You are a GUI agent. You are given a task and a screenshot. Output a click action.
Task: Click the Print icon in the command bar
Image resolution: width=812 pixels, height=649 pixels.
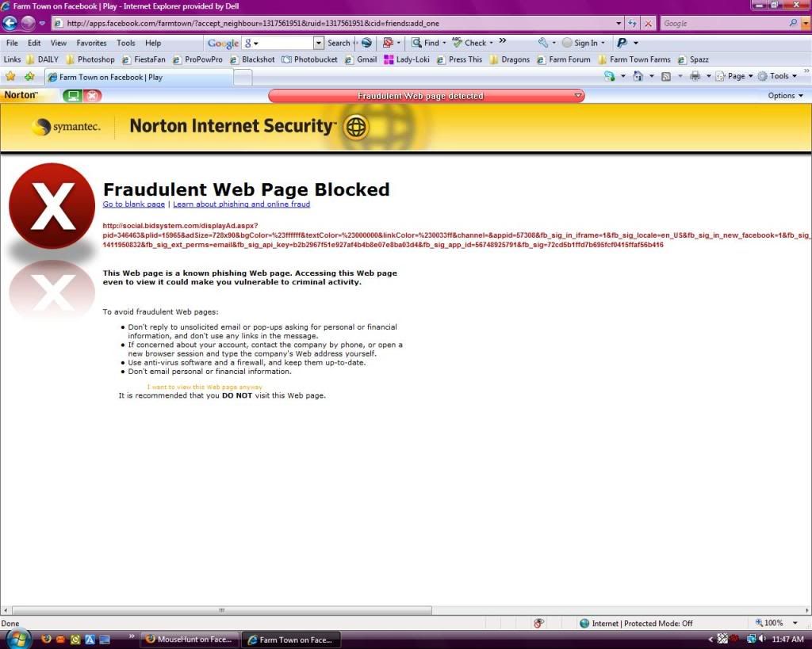point(695,76)
